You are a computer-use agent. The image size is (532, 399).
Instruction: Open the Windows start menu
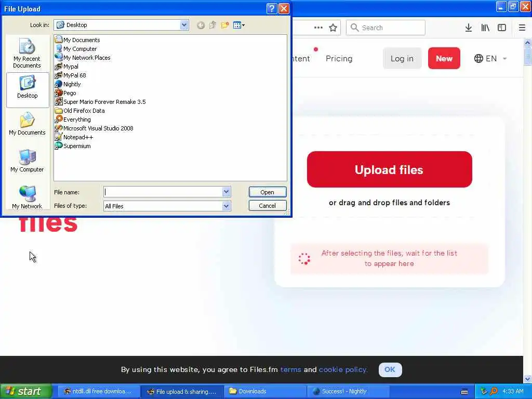click(x=26, y=391)
